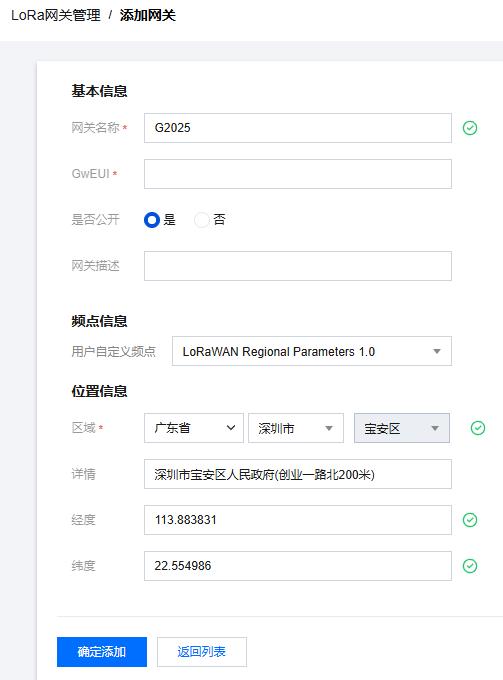This screenshot has height=680, width=503.
Task: Click the 基本信息 section heading
Action: tap(99, 91)
